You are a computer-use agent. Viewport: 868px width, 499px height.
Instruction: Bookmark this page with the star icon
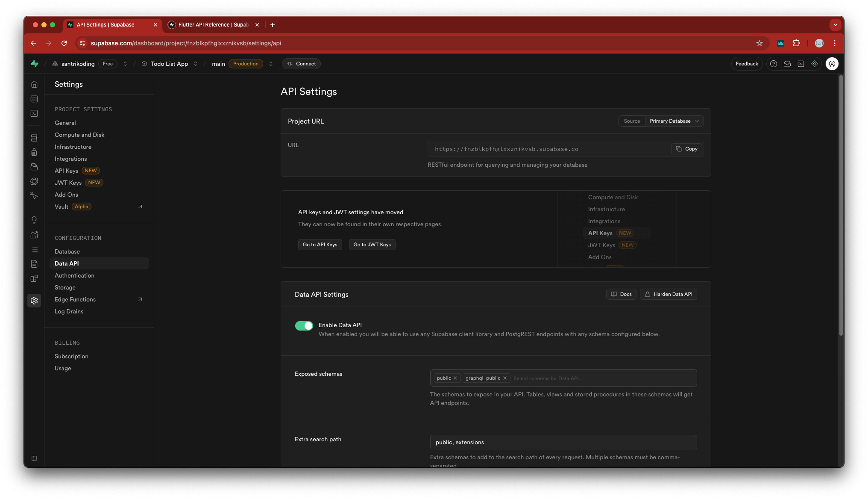point(759,43)
